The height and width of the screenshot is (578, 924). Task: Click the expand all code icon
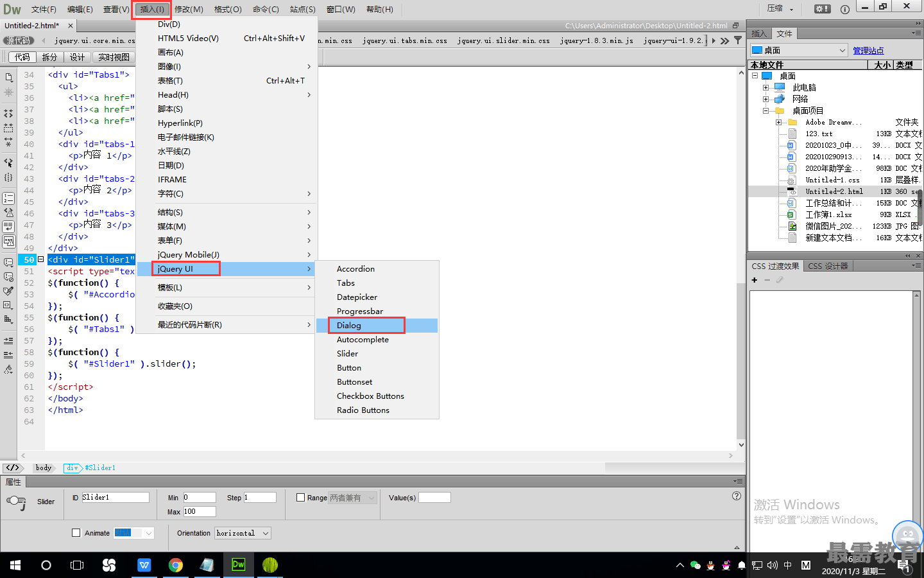(8, 142)
